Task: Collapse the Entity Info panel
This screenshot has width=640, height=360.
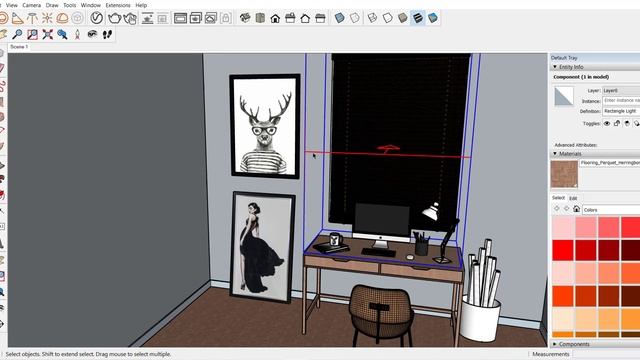Action: click(x=555, y=67)
